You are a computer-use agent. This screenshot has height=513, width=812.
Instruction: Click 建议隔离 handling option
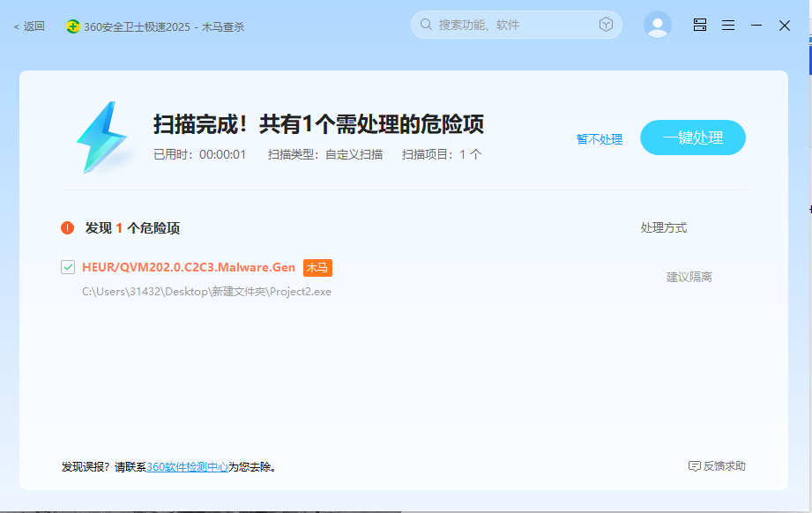point(689,277)
